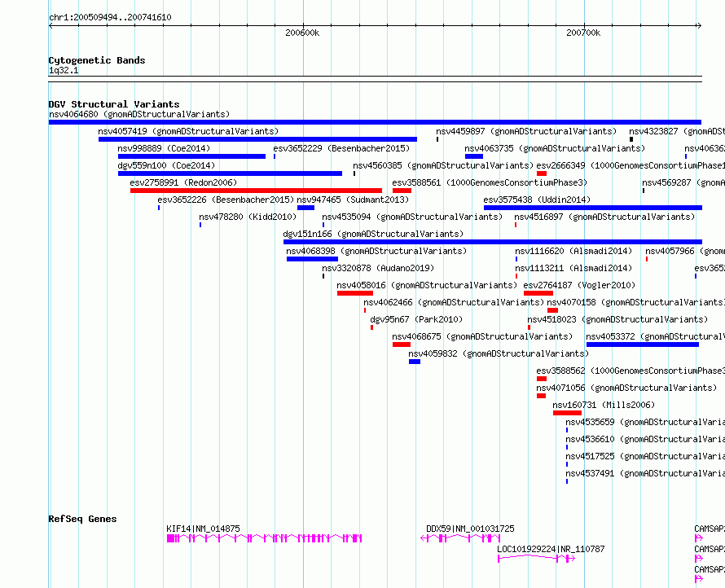The height and width of the screenshot is (588, 725).
Task: Click the nsv4058016 red variant bar
Action: (355, 293)
